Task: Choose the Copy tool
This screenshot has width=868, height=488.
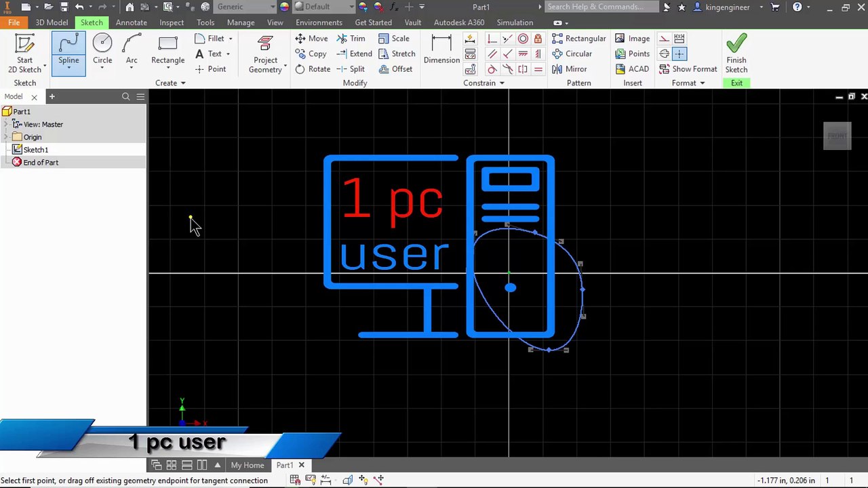Action: (x=311, y=54)
